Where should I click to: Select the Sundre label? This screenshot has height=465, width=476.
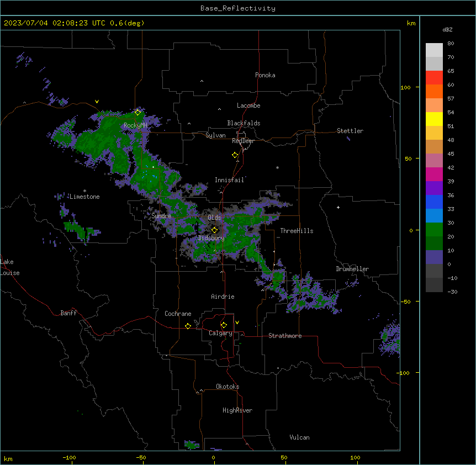coord(161,216)
